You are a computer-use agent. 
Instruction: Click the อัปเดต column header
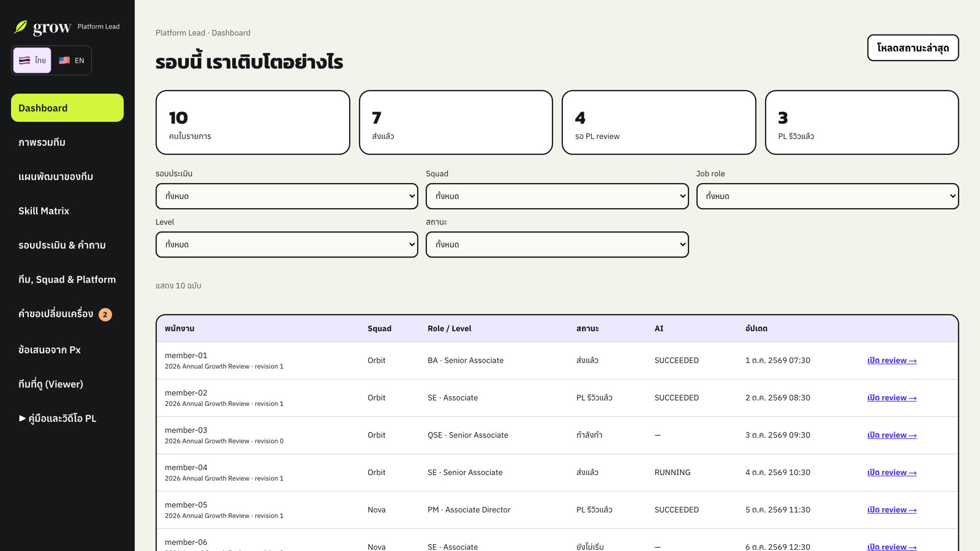(x=756, y=329)
